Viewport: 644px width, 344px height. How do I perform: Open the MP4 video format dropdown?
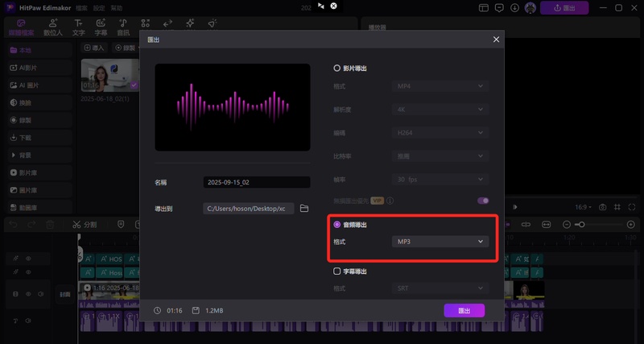440,85
